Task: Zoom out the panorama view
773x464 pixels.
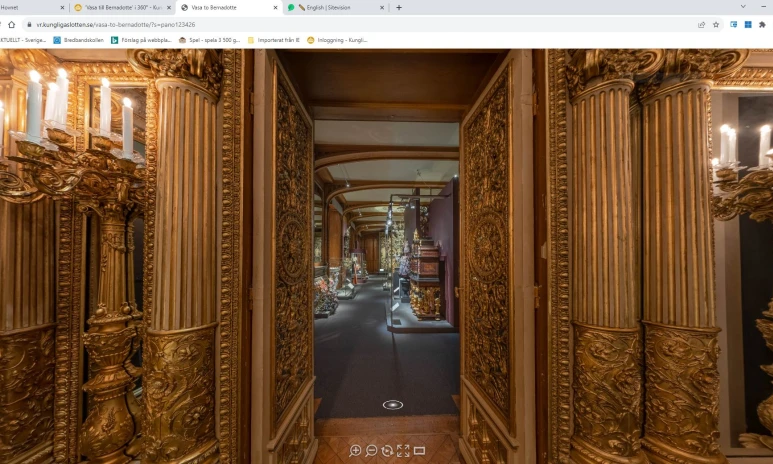Action: coord(371,451)
